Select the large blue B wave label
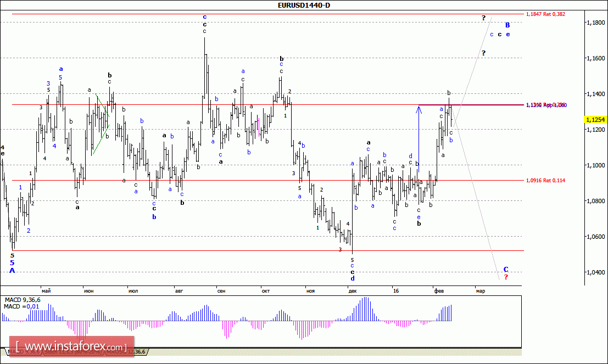Image resolution: width=608 pixels, height=364 pixels. [507, 25]
